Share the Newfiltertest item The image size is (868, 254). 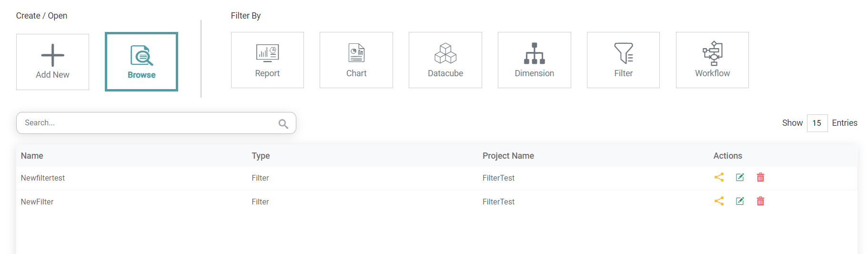[x=719, y=177]
